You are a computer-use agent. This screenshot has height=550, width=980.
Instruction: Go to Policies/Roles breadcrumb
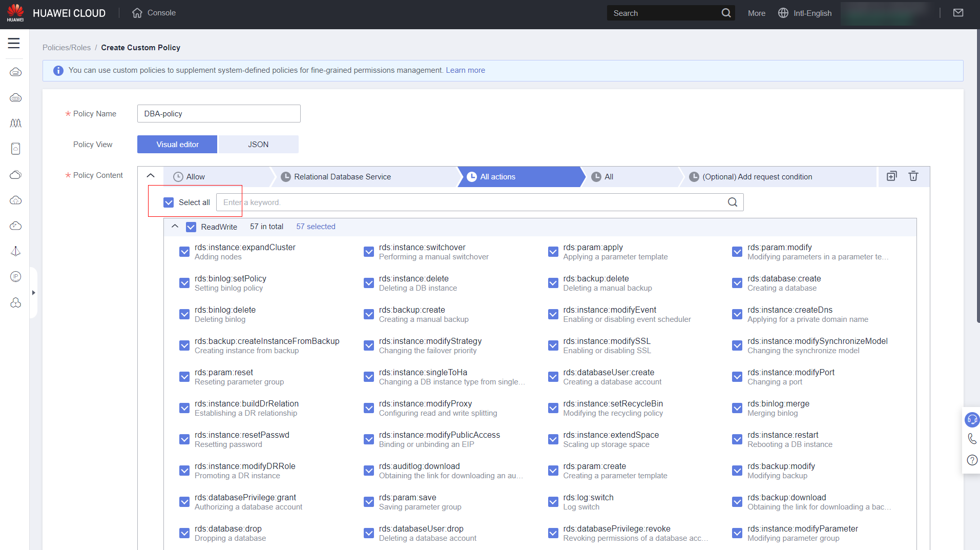coord(67,48)
